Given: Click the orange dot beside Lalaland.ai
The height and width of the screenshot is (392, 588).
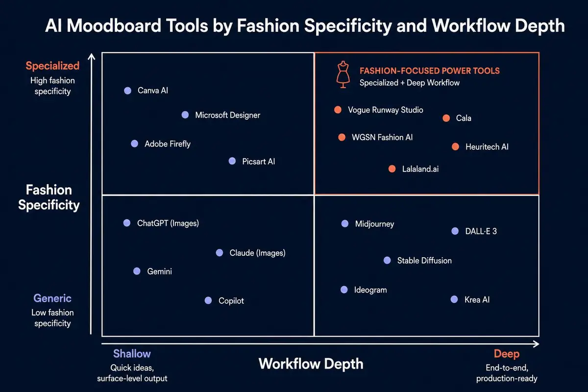Looking at the screenshot, I should (392, 169).
